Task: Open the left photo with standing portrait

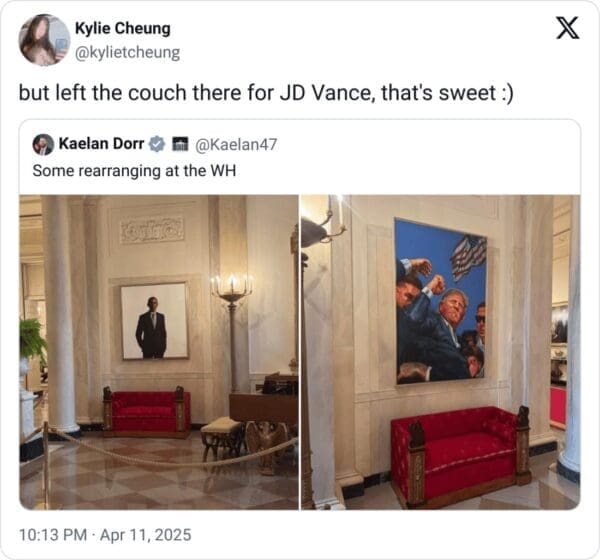Action: click(x=159, y=352)
